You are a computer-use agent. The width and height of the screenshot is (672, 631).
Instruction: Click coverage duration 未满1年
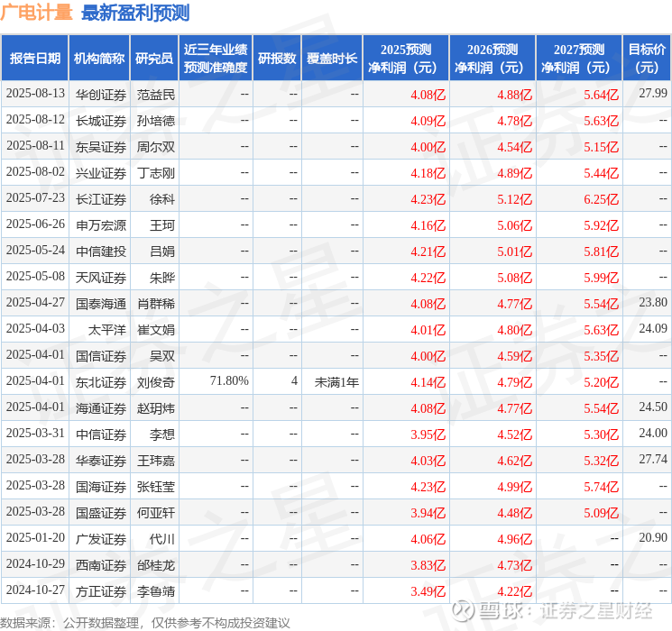tap(336, 382)
